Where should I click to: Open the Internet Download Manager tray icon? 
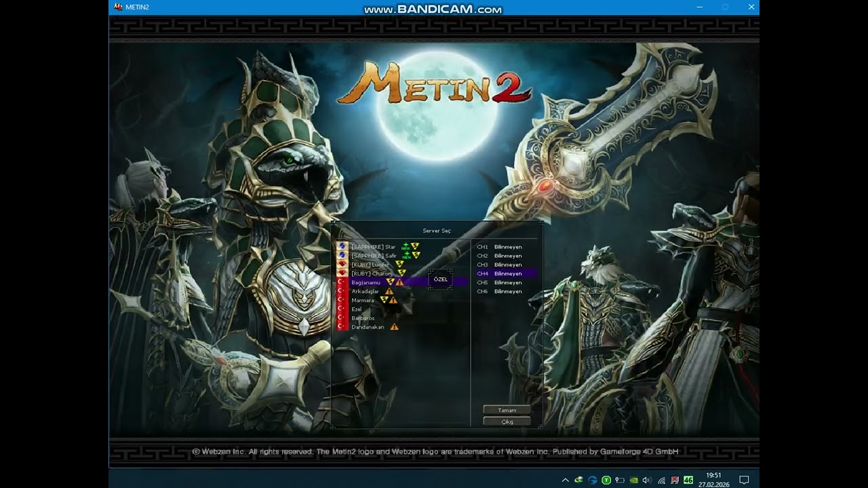pos(578,480)
